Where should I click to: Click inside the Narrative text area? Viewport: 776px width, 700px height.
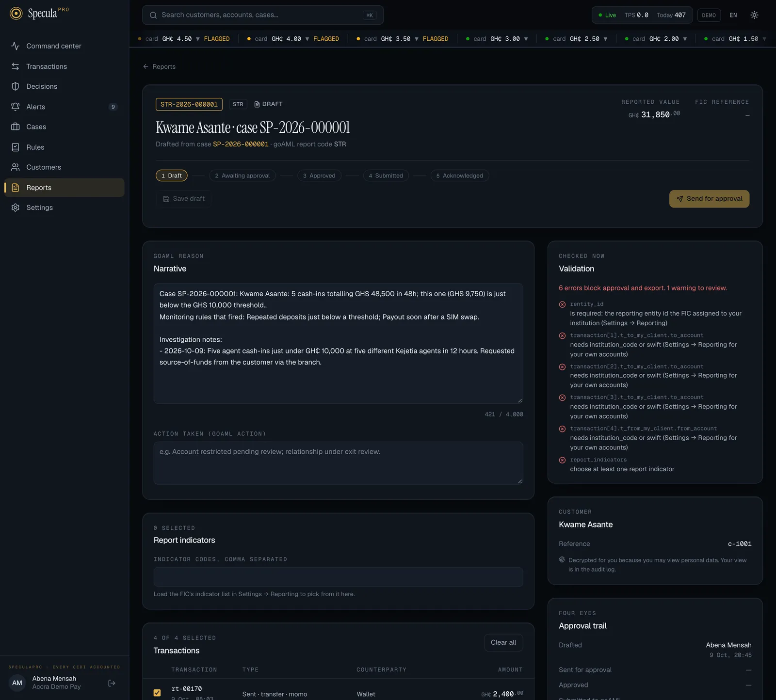tap(339, 344)
